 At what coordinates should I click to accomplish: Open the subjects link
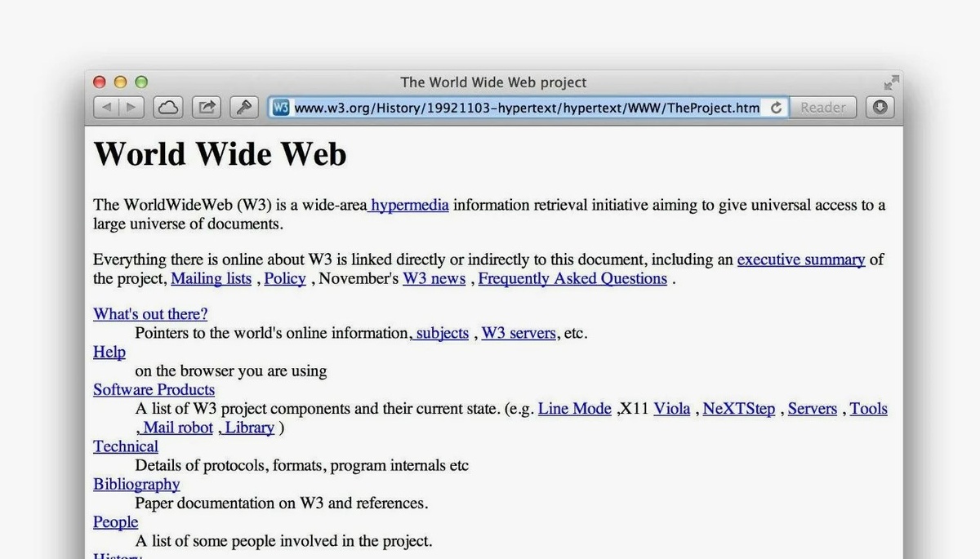point(440,333)
